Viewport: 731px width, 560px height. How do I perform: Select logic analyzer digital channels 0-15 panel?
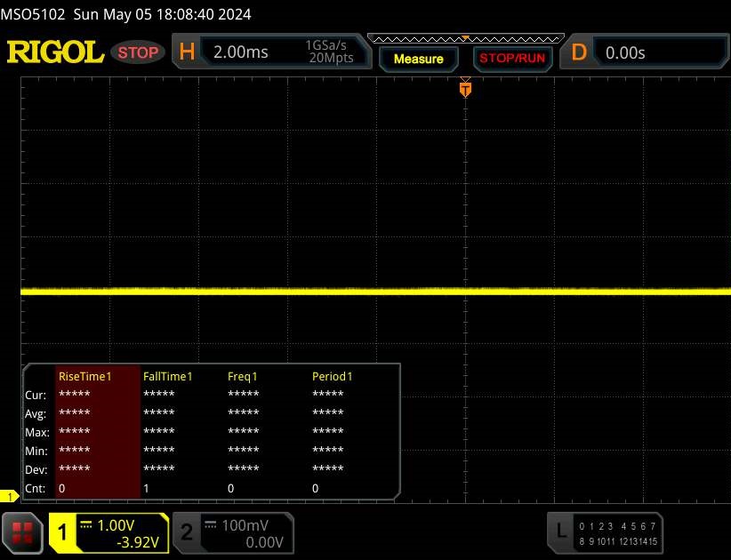tap(618, 534)
